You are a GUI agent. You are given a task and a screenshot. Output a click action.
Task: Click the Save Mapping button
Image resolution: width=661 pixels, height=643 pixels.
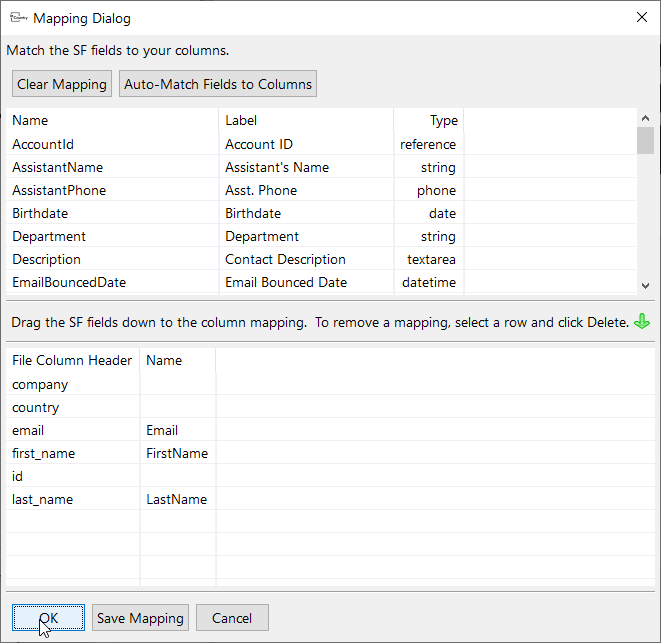pos(140,618)
